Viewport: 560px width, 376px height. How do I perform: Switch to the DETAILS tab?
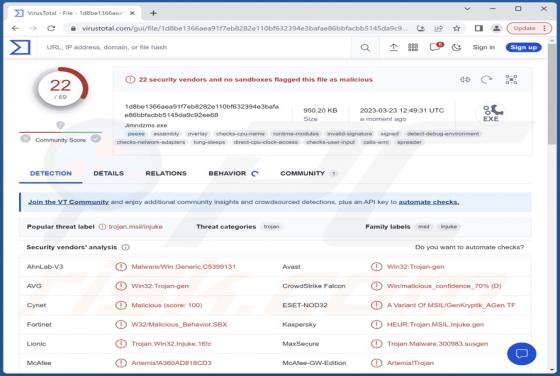(109, 173)
